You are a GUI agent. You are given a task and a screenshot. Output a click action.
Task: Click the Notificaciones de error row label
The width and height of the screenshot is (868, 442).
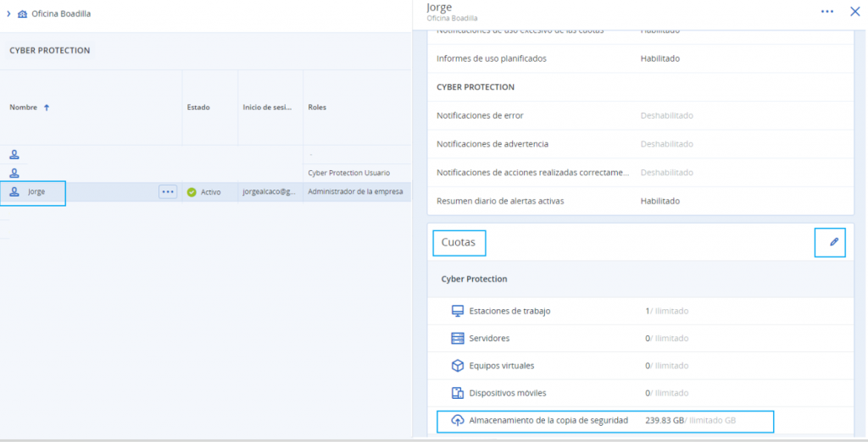[x=480, y=116]
